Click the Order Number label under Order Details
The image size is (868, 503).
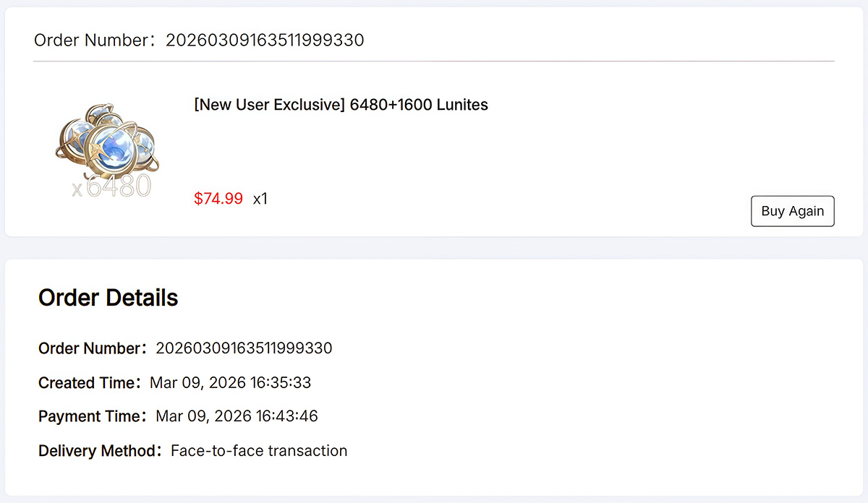coord(90,348)
